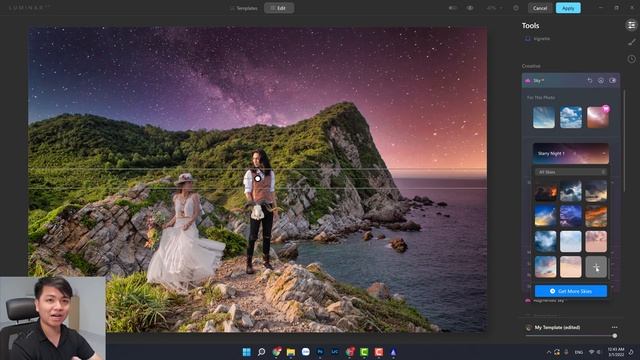Open the Luminar triangle taskbar icon
This screenshot has height=360, width=640.
(393, 352)
